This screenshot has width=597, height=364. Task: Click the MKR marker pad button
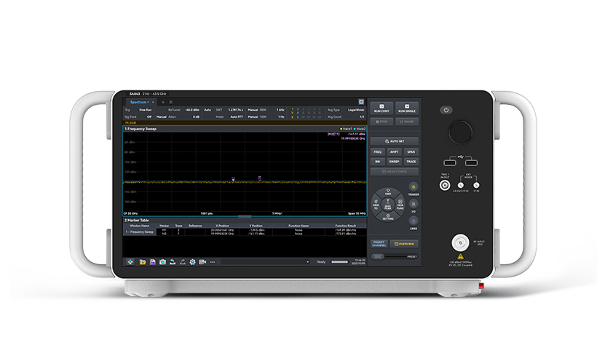(388, 194)
